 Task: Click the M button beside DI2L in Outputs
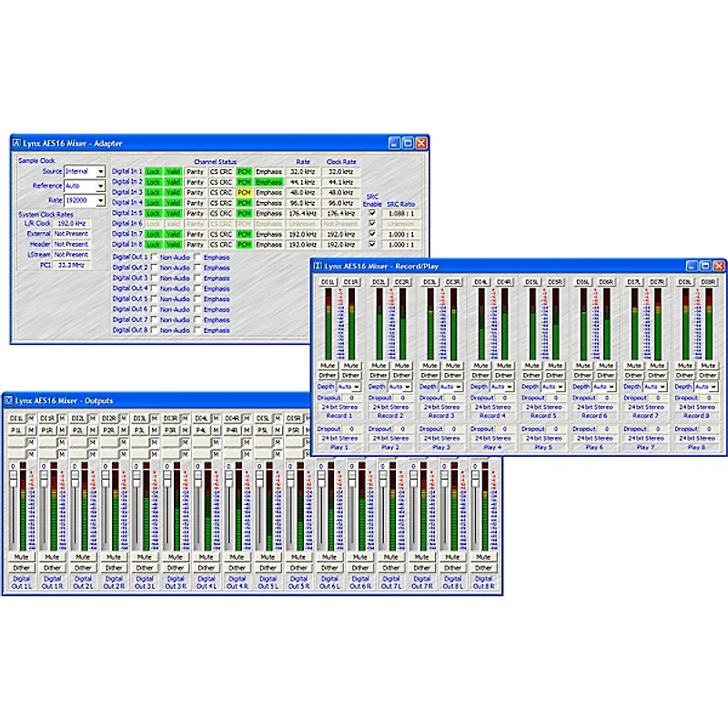pos(90,418)
